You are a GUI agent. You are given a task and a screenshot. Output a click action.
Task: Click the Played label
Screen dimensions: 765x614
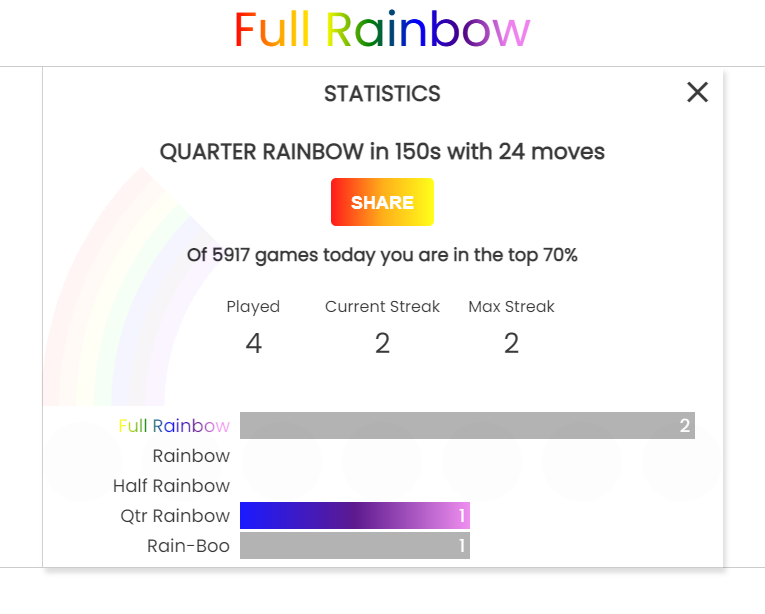tap(253, 307)
